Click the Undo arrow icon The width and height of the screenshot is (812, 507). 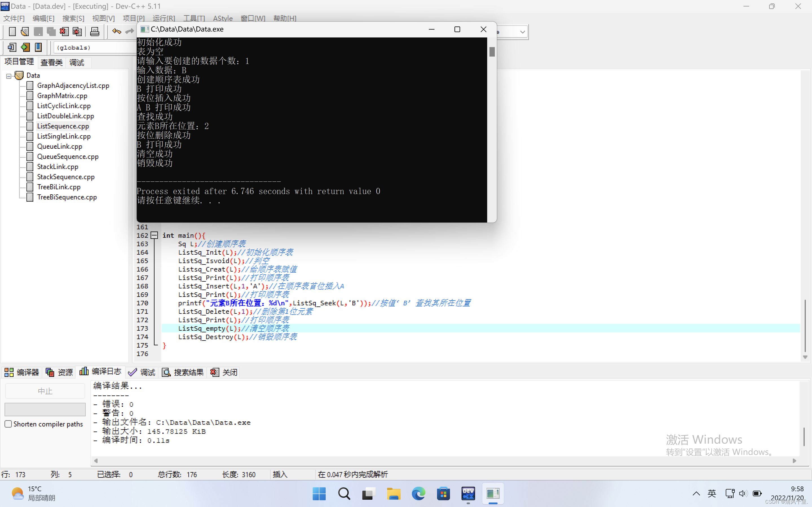coord(116,32)
